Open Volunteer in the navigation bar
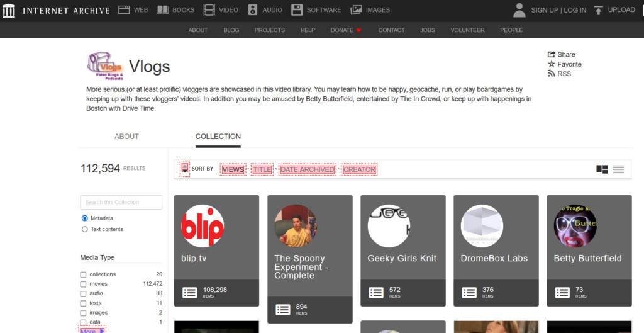The width and height of the screenshot is (644, 333). [x=467, y=30]
